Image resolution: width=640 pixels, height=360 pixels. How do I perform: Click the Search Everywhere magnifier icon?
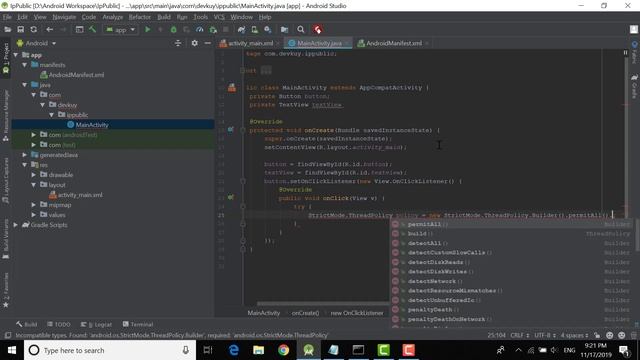pyautogui.click(x=301, y=29)
